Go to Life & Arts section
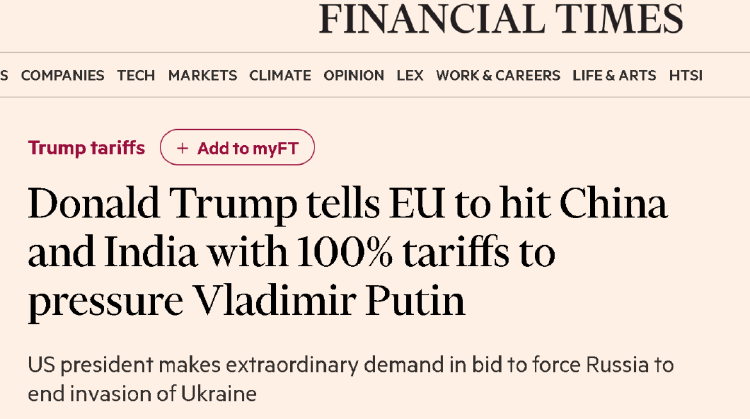Screen dimensions: 750x419 click(614, 75)
